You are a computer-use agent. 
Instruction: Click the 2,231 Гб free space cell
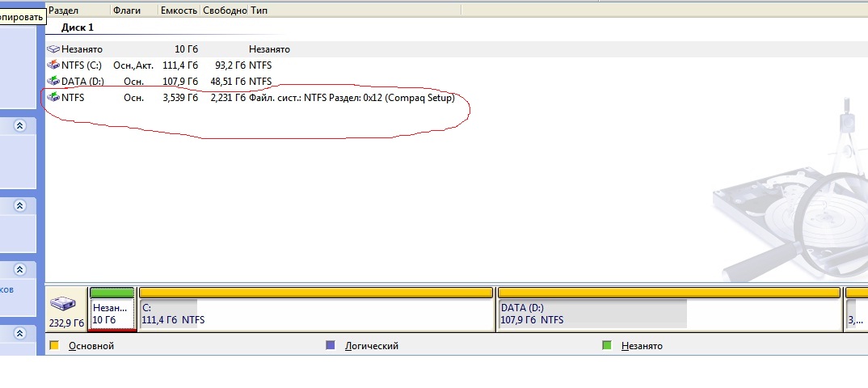[228, 98]
